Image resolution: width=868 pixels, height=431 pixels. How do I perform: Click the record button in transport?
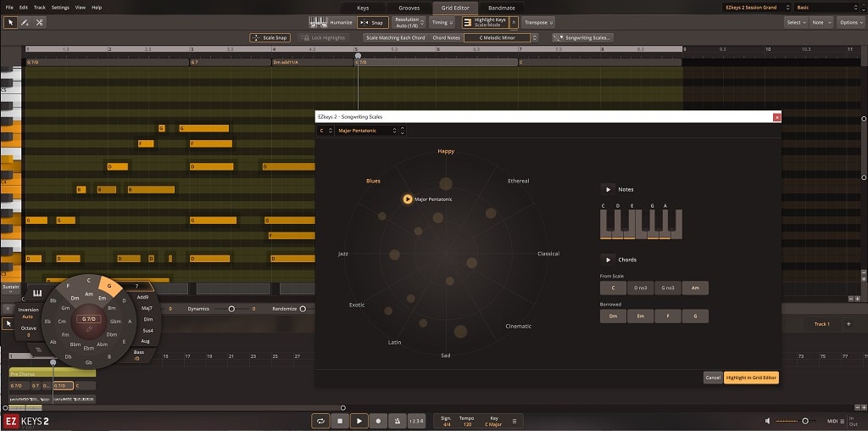(379, 421)
